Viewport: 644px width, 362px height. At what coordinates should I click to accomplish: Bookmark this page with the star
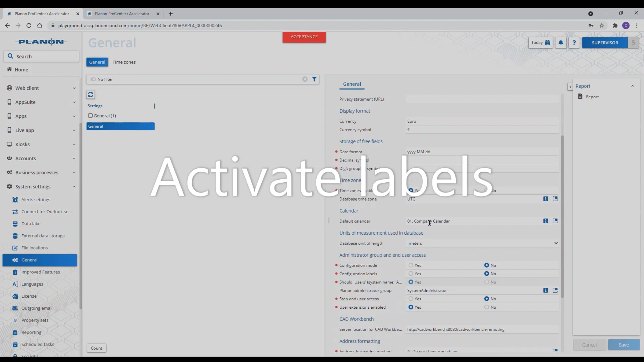click(602, 25)
